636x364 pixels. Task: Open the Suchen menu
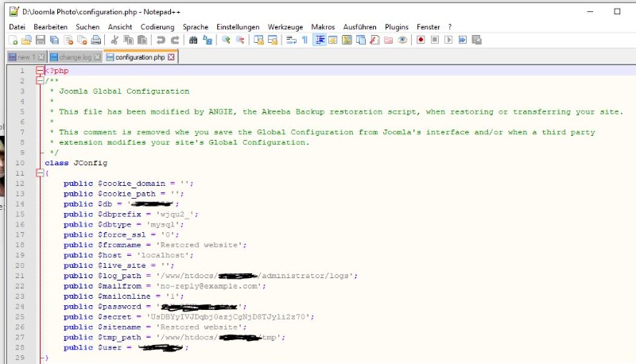pyautogui.click(x=87, y=27)
